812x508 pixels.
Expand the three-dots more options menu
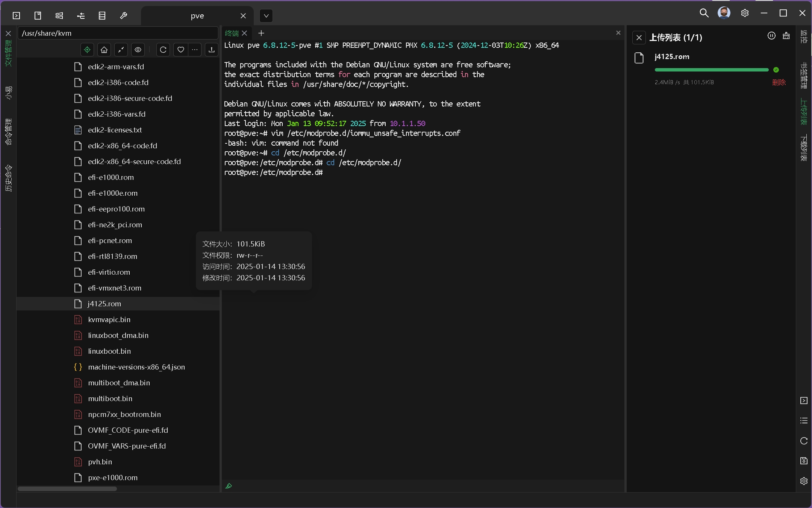tap(195, 50)
